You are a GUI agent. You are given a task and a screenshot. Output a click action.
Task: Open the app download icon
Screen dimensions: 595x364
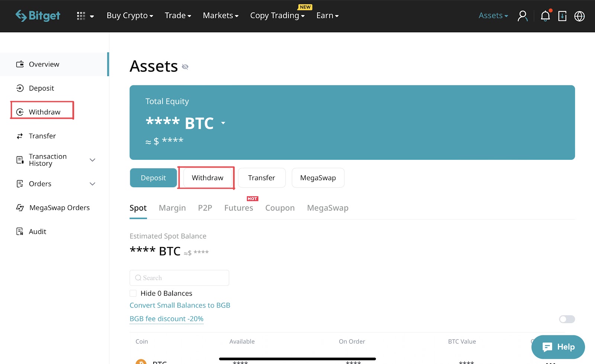click(562, 16)
